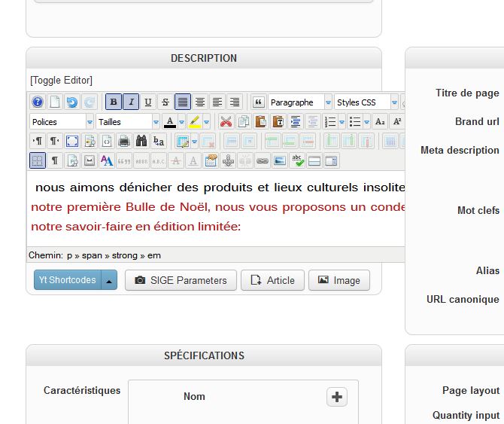Align text to the left

(217, 102)
